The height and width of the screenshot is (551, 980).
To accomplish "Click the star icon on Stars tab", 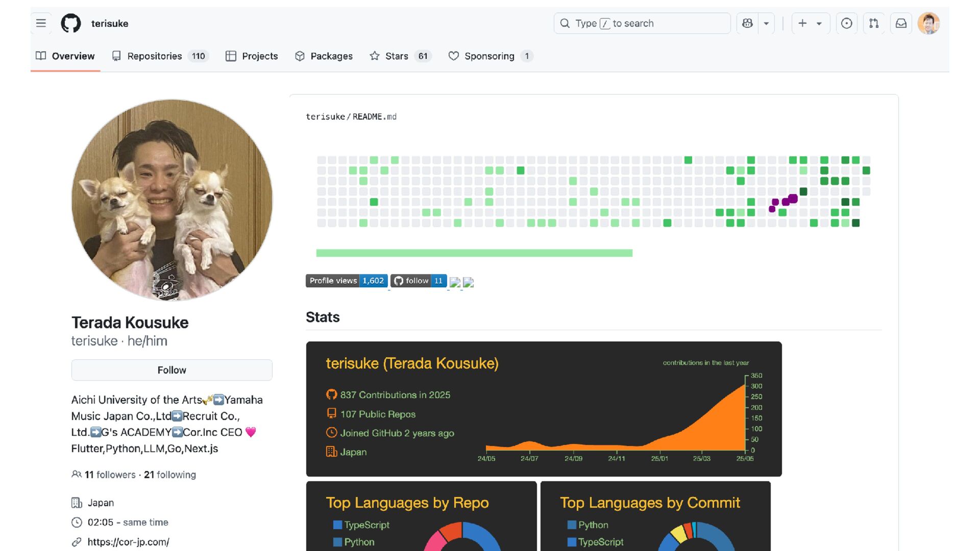I will [375, 56].
